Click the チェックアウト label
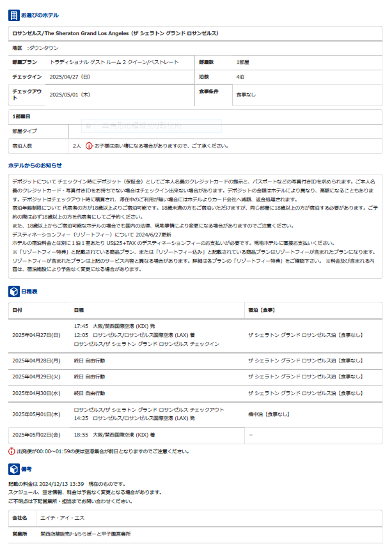This screenshot has height=544, width=392. (27, 95)
